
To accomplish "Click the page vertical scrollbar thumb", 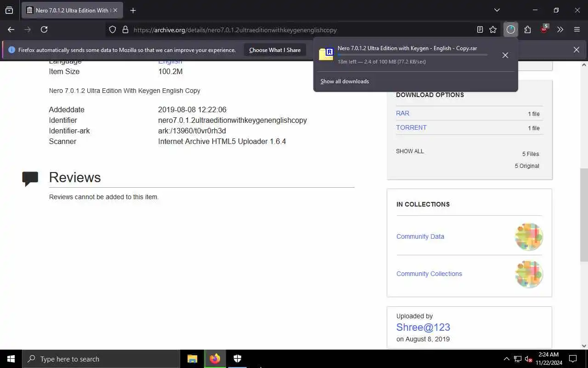I will [584, 215].
